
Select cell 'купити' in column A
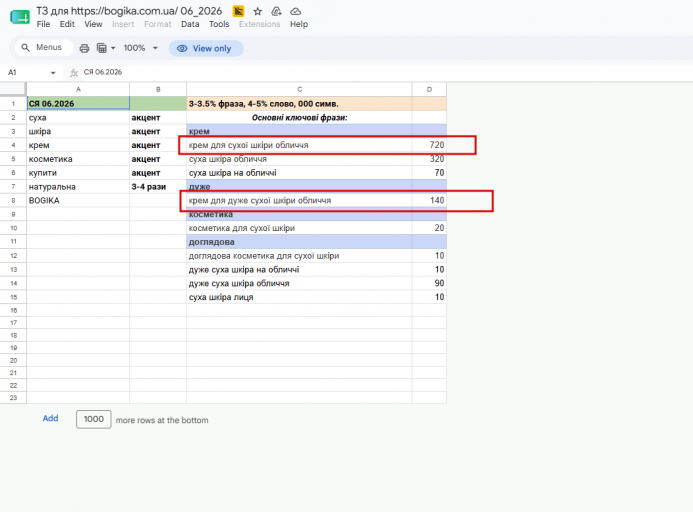coord(78,173)
